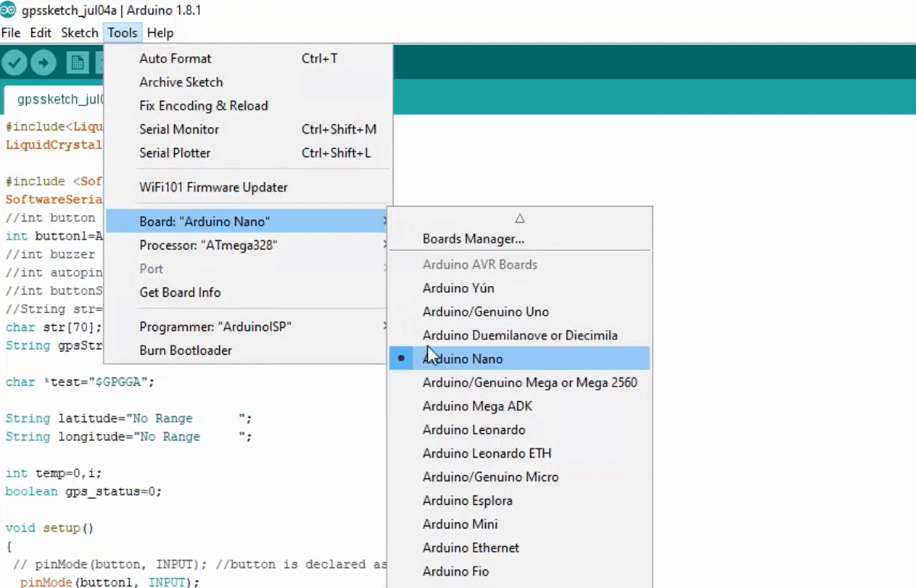
Task: Select Arduino Leonardo board
Action: click(519, 429)
